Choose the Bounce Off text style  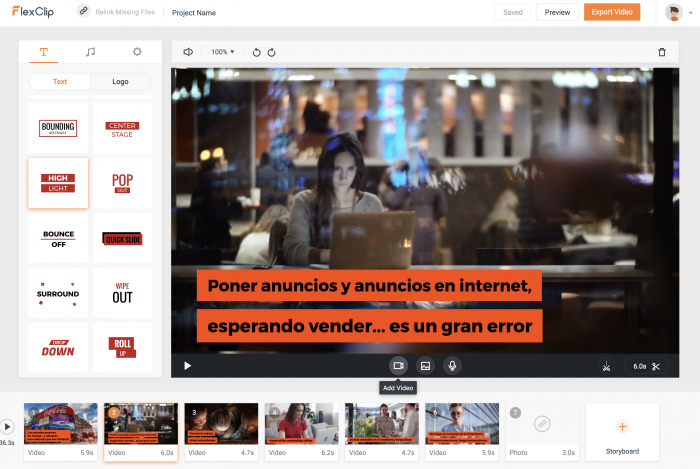(58, 238)
